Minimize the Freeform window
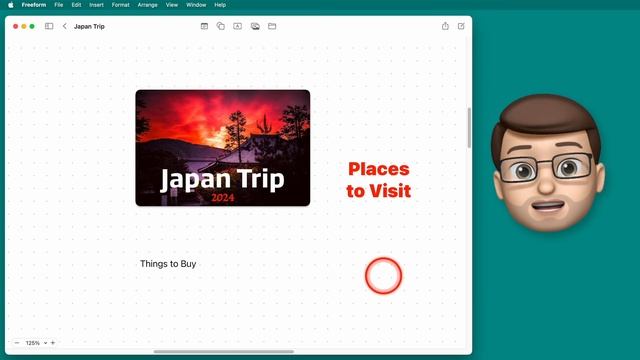The image size is (640, 360). 24,26
